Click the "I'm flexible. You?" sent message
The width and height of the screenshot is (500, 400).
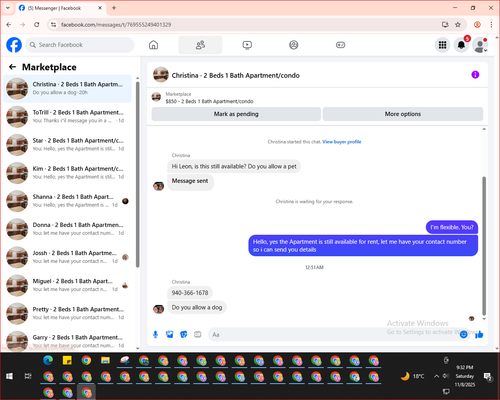tap(452, 227)
